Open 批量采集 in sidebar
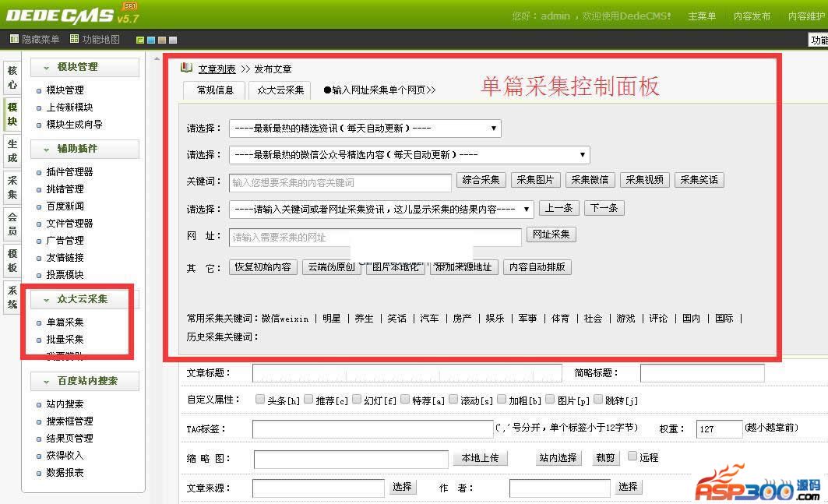This screenshot has height=504, width=828. tap(65, 339)
